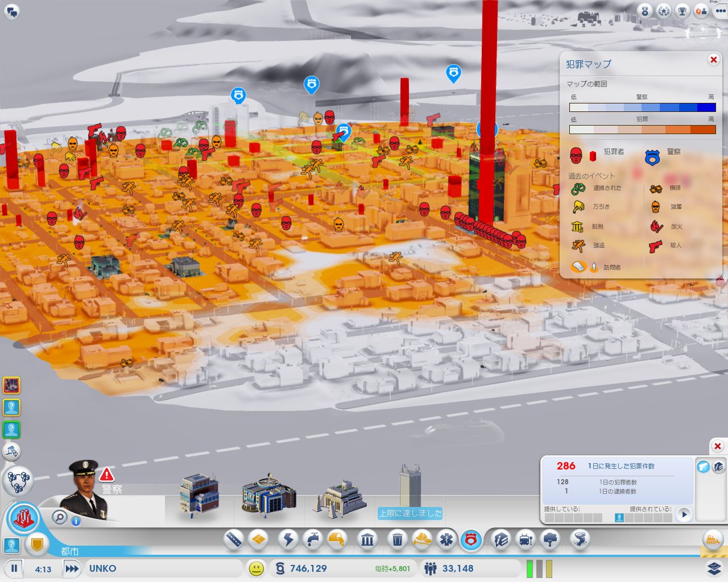This screenshot has width=728, height=582.
Task: Activate the bulldozer demolish tool
Action: (x=712, y=539)
